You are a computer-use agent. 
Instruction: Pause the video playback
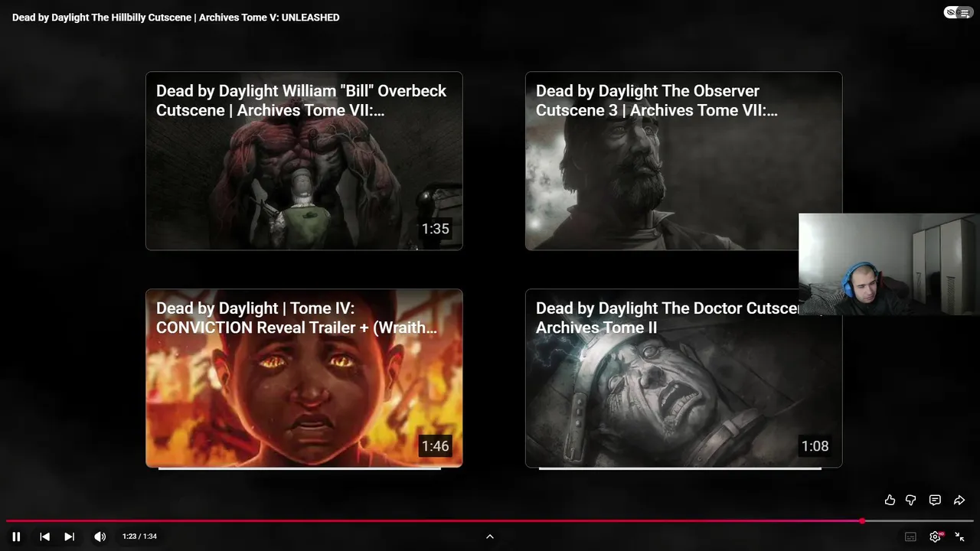tap(16, 536)
